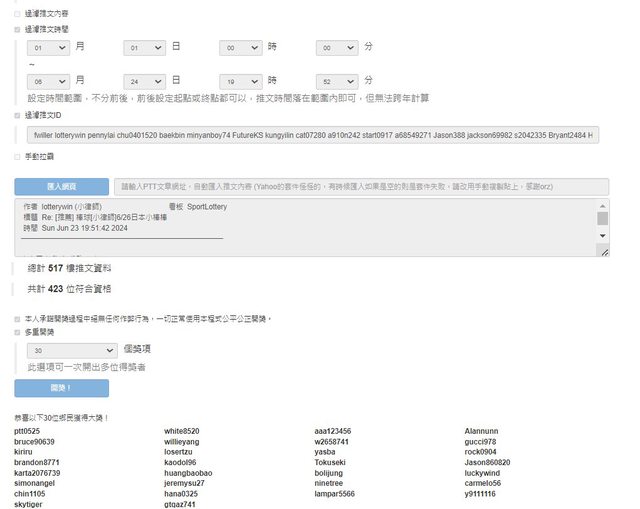Open the start month dropdown showing 01
The image size is (640, 509).
pos(48,48)
